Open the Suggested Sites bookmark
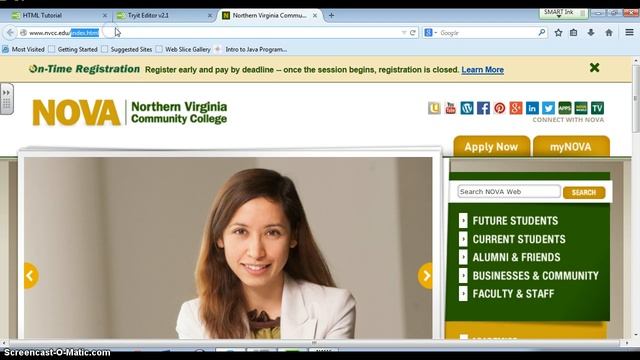This screenshot has width=640, height=360. [127, 49]
